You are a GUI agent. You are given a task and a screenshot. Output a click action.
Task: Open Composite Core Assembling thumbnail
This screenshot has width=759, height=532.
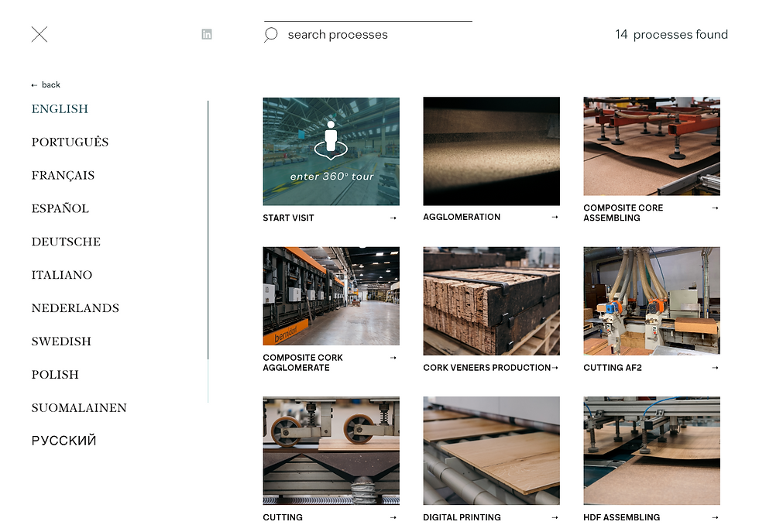pos(651,146)
